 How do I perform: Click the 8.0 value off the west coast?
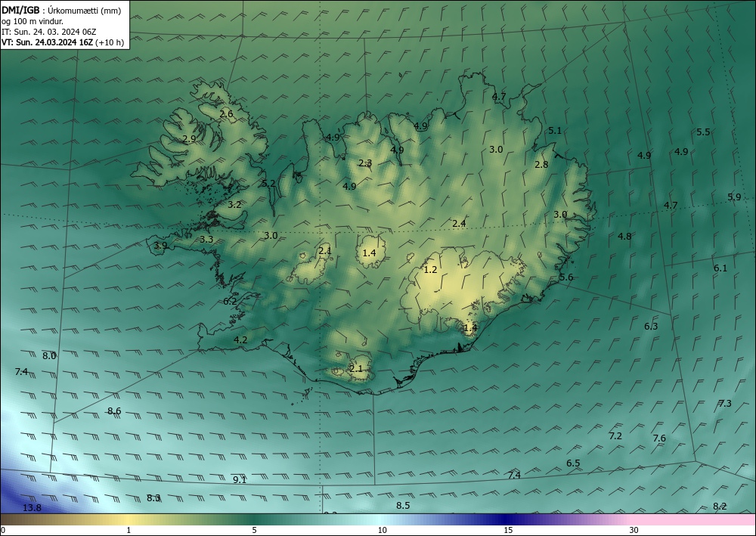[x=49, y=356]
